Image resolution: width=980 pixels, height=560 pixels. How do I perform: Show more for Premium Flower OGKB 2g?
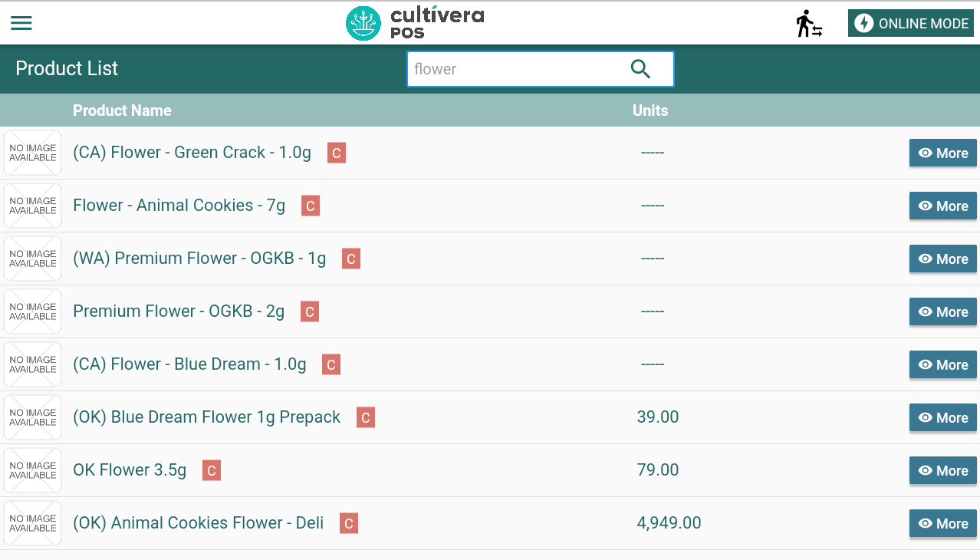pos(943,311)
